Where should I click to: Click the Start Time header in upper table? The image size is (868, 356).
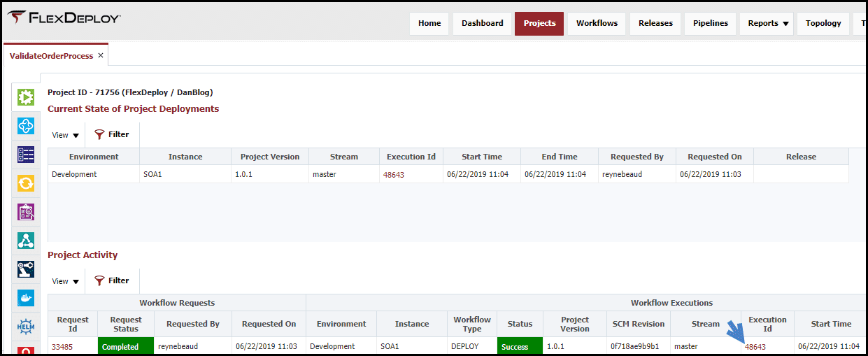(481, 157)
